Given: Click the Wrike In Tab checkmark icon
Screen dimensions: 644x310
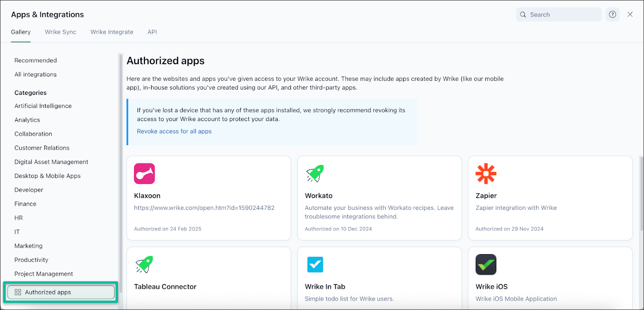Looking at the screenshot, I should [315, 265].
